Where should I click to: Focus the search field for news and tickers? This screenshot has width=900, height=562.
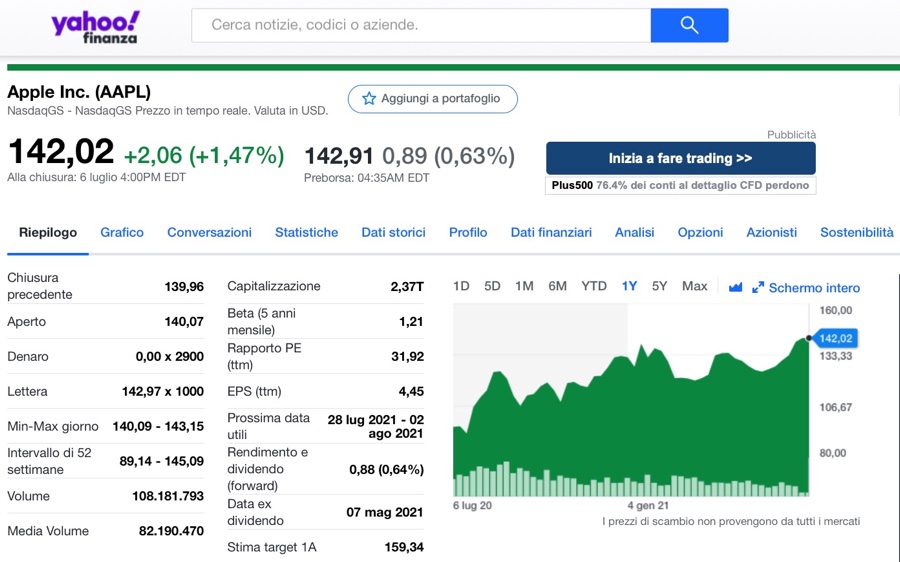pyautogui.click(x=421, y=25)
